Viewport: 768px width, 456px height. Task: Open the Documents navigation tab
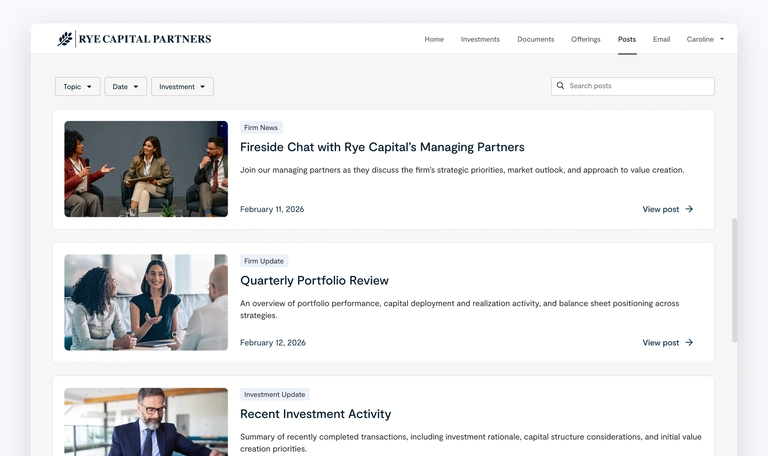[x=535, y=39]
